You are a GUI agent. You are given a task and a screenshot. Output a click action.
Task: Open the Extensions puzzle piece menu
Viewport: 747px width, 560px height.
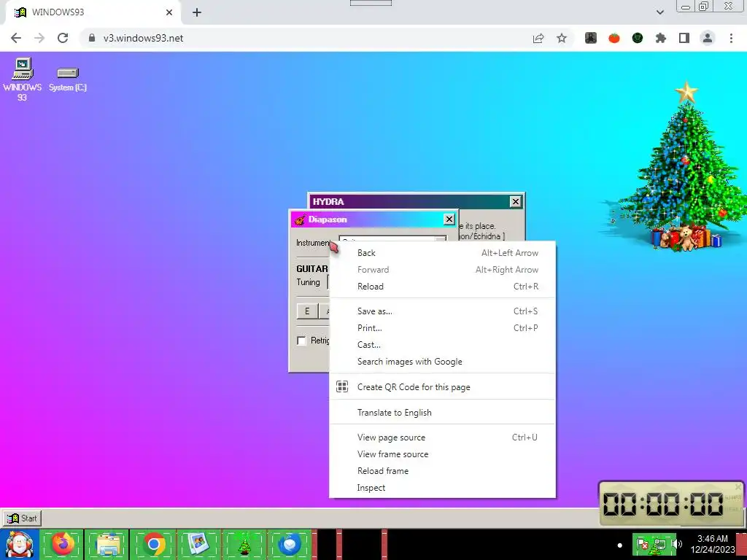[x=661, y=38]
